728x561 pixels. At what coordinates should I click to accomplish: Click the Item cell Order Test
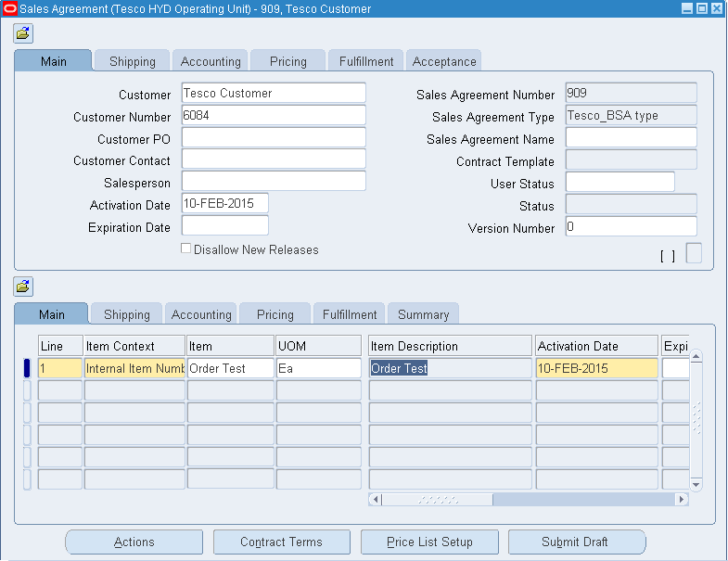coord(230,368)
